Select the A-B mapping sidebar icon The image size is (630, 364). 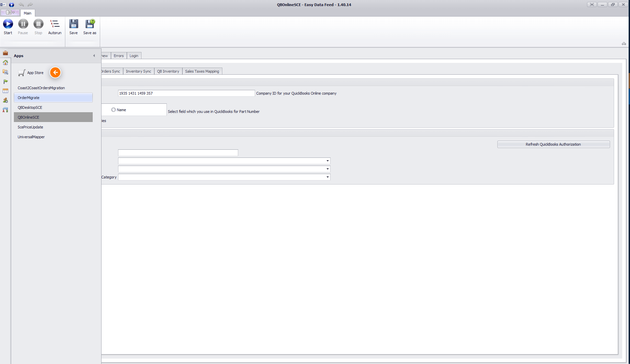click(5, 110)
